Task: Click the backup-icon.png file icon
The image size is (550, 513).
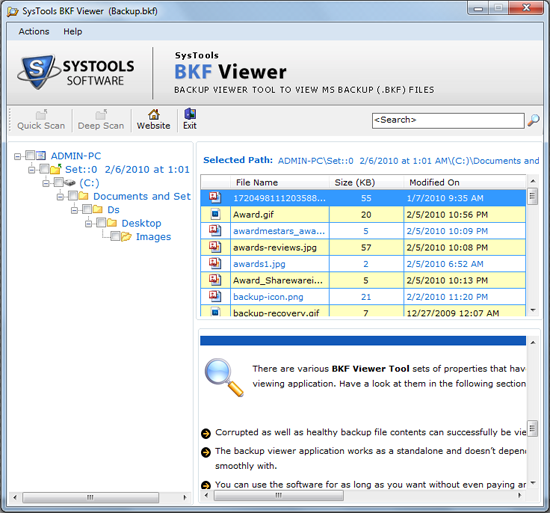Action: (x=215, y=296)
